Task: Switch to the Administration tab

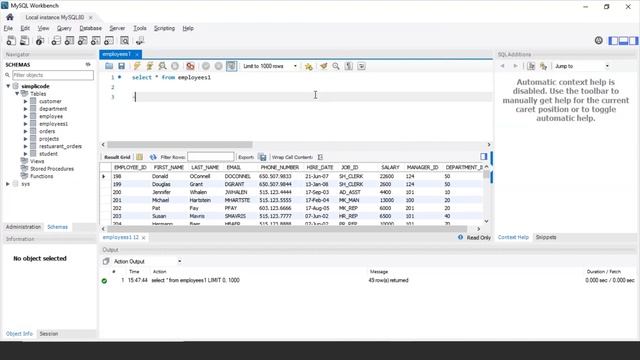Action: pyautogui.click(x=23, y=227)
